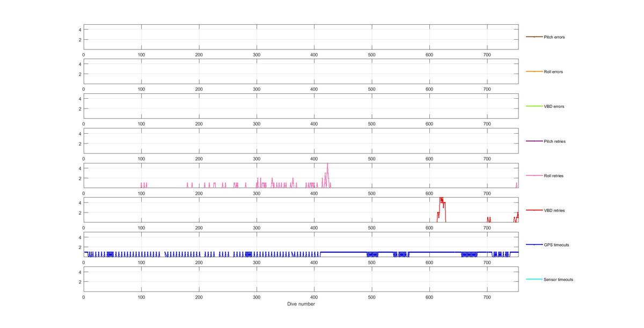Click the "2" y-axis tick label of the Pitch retries plot
Image resolution: width=644 pixels, height=328 pixels.
[79, 143]
